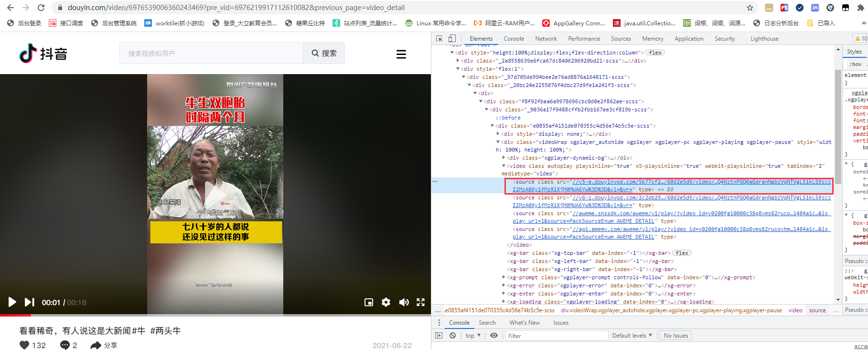Collapse the videoWrap xgplayer div node
868x350 pixels.
coord(498,142)
